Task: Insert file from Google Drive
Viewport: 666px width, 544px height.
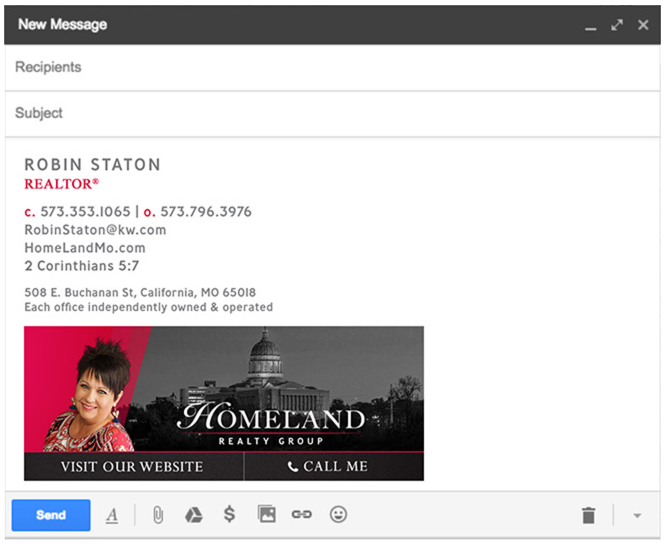Action: [x=193, y=515]
